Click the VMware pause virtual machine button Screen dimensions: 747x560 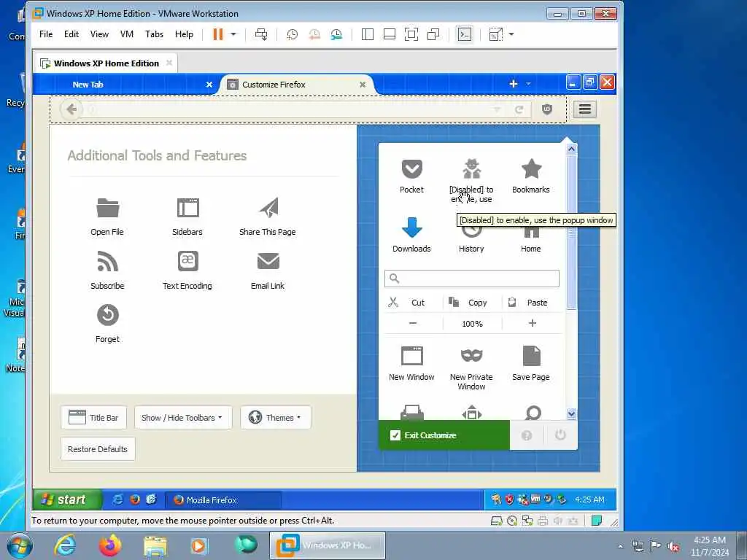pos(217,34)
